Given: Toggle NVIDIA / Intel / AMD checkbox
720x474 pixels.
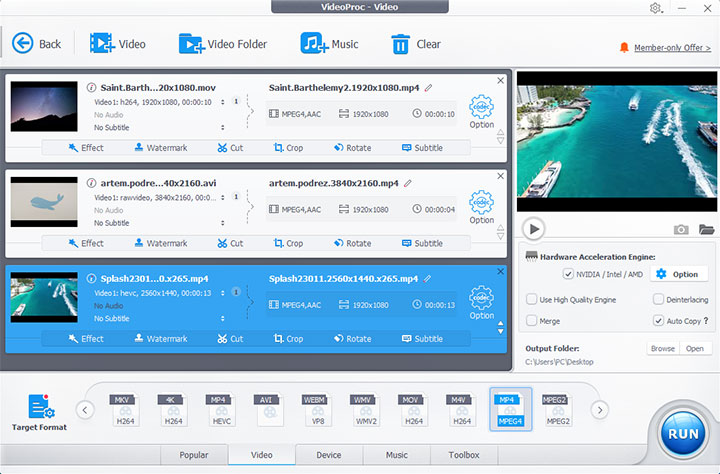Looking at the screenshot, I should (568, 274).
